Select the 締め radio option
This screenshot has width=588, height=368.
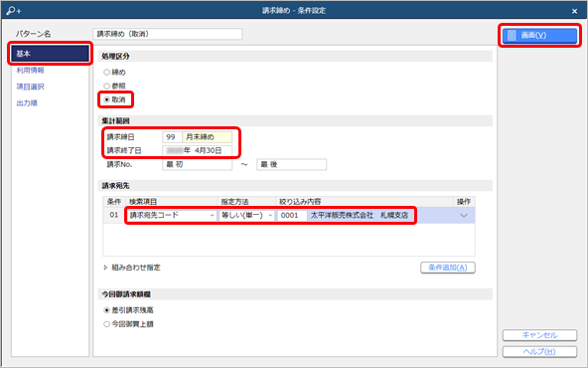[106, 72]
